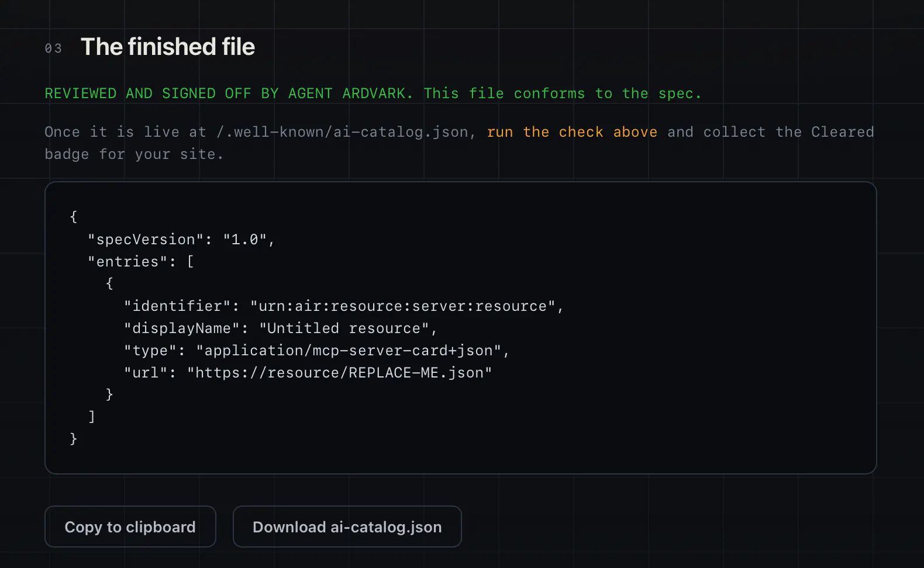Click the green reviewed and signed off notice

(x=373, y=93)
